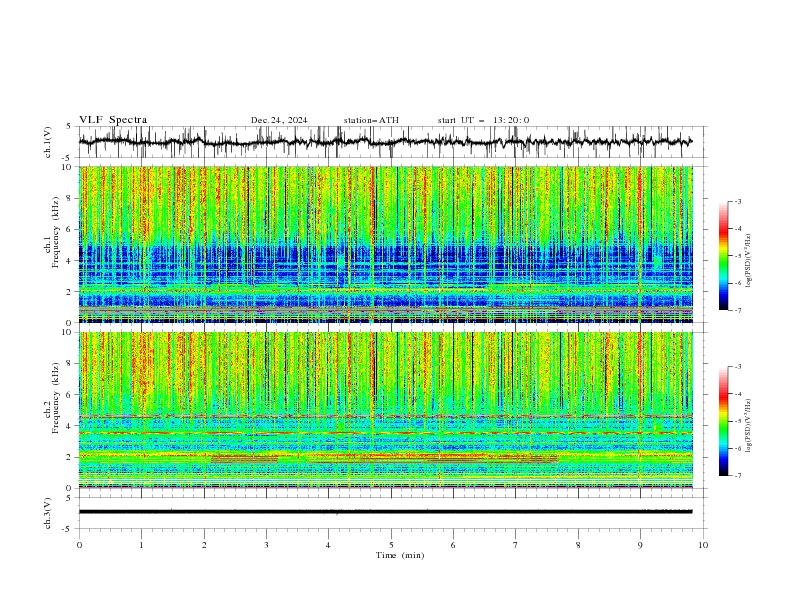Click the '-5' label on ch.1 color bar
The width and height of the screenshot is (792, 612).
pos(737,256)
